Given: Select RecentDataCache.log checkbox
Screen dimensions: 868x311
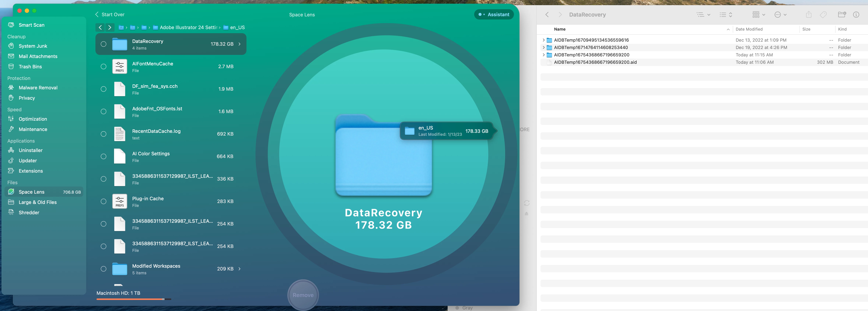Looking at the screenshot, I should (x=104, y=134).
